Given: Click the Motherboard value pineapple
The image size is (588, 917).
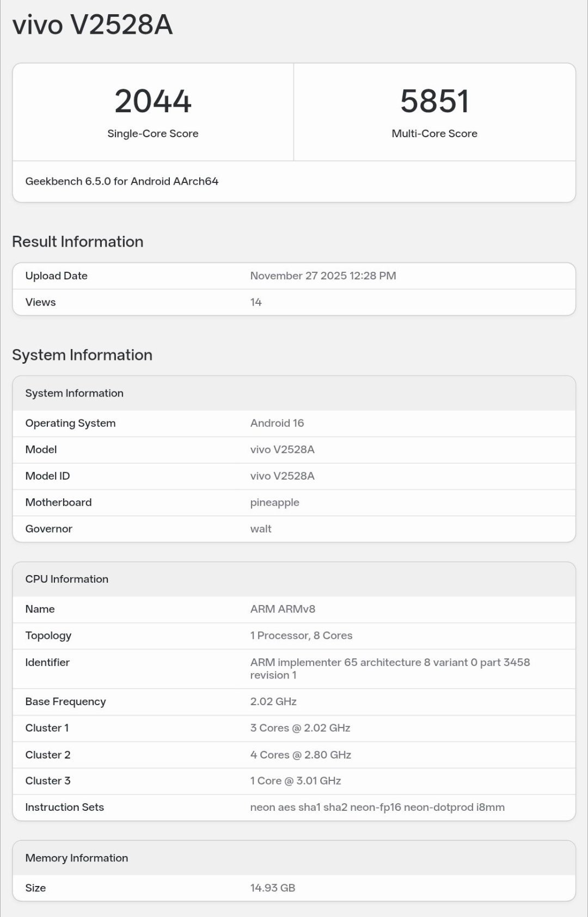Looking at the screenshot, I should pyautogui.click(x=274, y=503).
